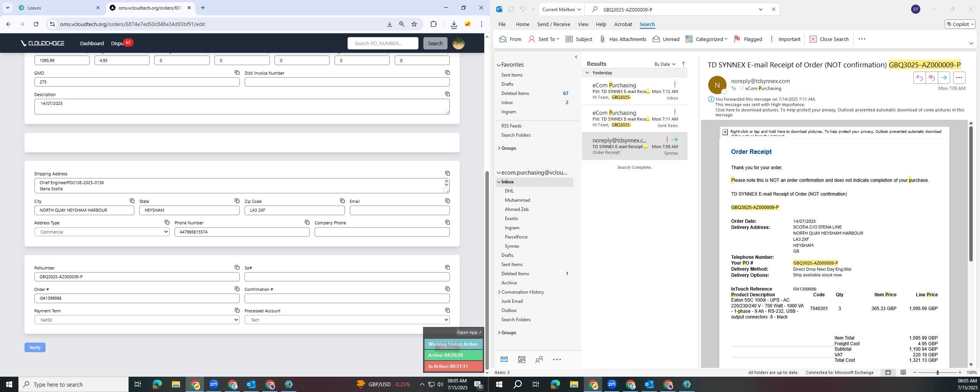Click Reply arrow in Outlook message
Screen dimensions: 980x392
pyautogui.click(x=919, y=78)
